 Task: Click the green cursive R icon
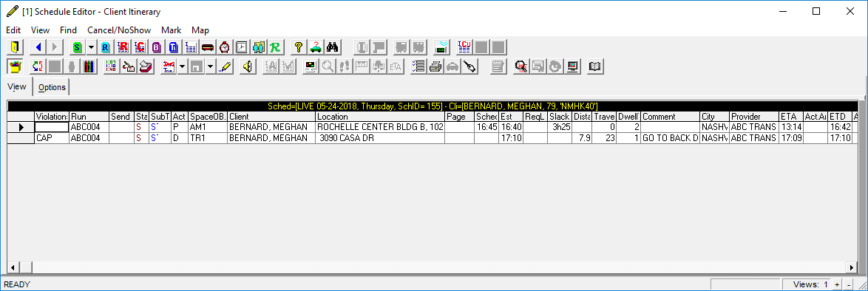pos(275,47)
